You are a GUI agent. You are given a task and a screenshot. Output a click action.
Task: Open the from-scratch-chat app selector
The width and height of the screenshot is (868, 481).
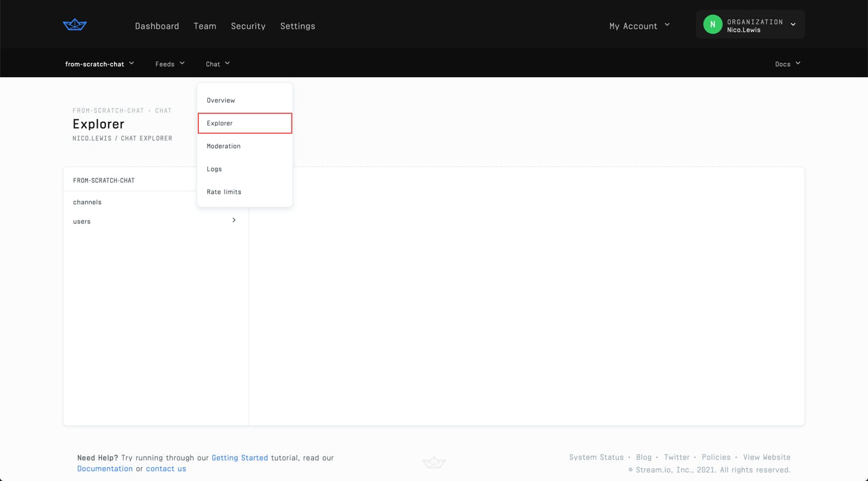pyautogui.click(x=99, y=64)
